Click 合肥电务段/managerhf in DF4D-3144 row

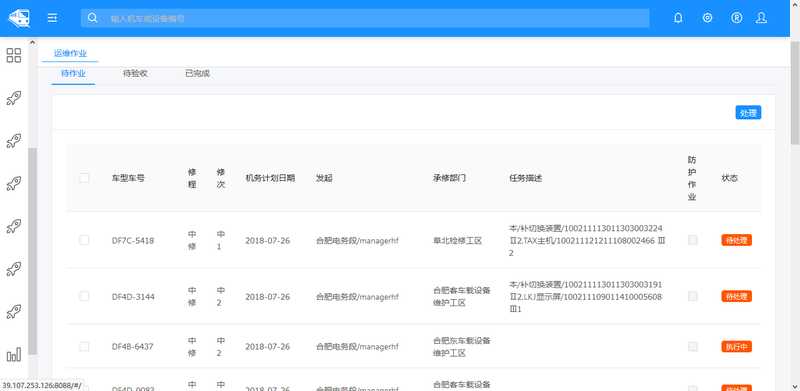click(357, 297)
